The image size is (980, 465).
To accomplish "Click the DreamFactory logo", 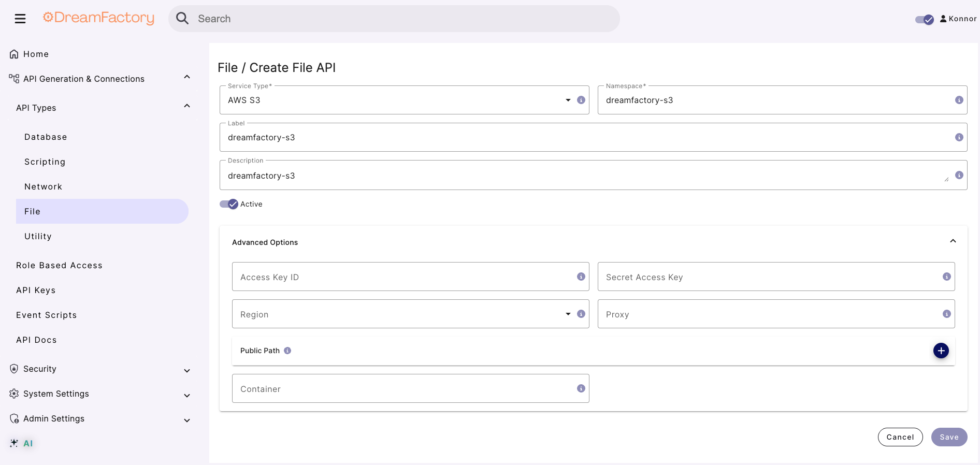I will pos(98,18).
